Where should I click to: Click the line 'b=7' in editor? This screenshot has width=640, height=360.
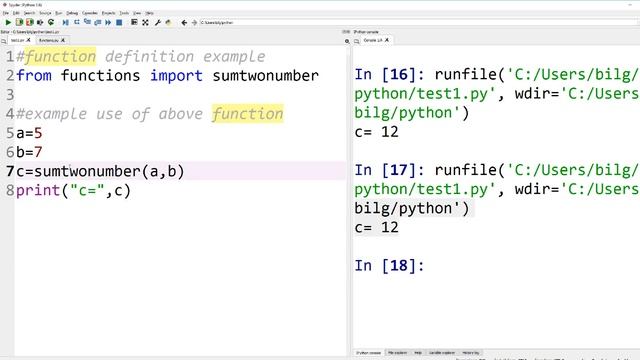click(29, 152)
